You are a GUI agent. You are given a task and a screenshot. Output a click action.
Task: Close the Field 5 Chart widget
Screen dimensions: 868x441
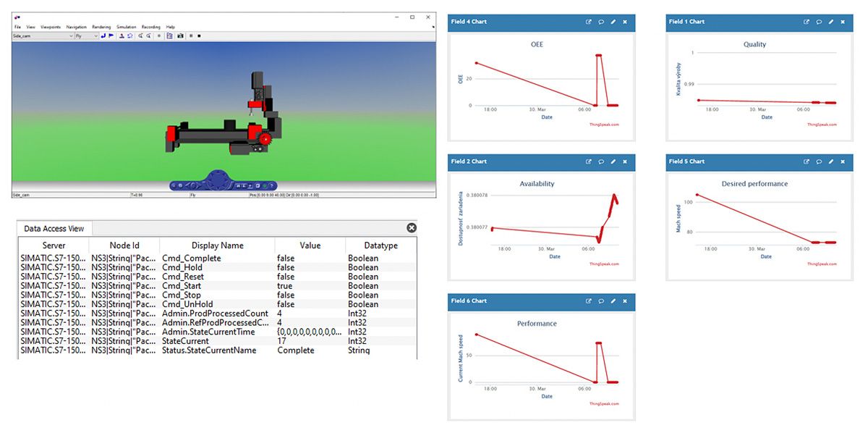pos(843,161)
